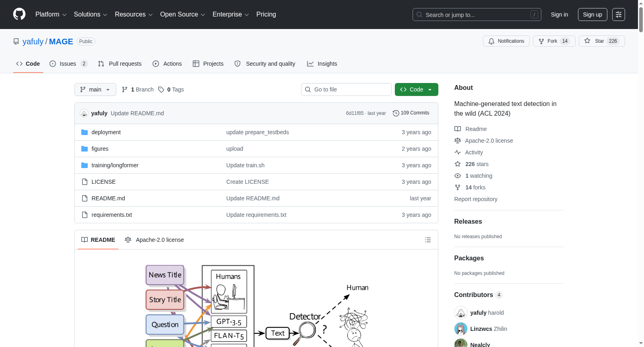Click the tag icon next to 0 Tags
This screenshot has width=644, height=347.
point(161,89)
